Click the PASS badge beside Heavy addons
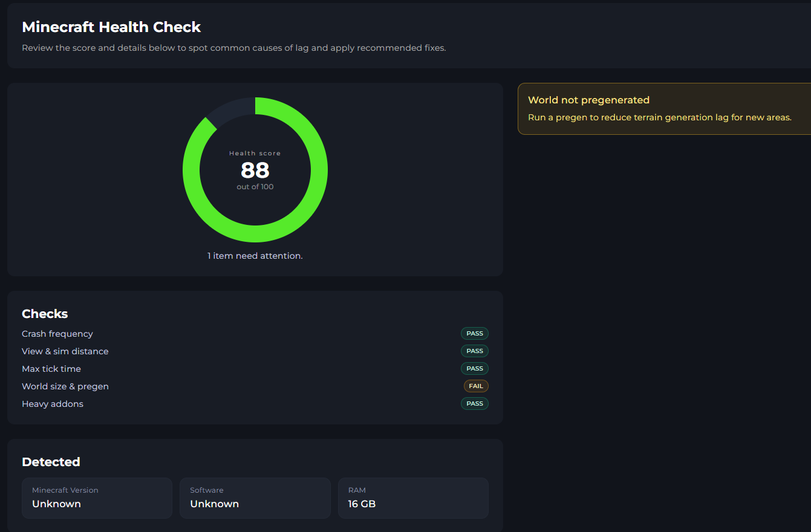The width and height of the screenshot is (811, 532). [475, 404]
